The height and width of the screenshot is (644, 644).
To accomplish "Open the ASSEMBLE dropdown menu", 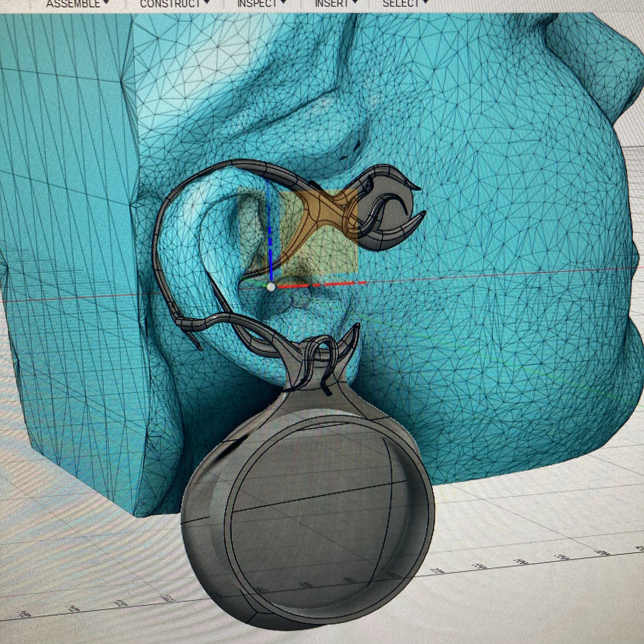I will click(77, 4).
